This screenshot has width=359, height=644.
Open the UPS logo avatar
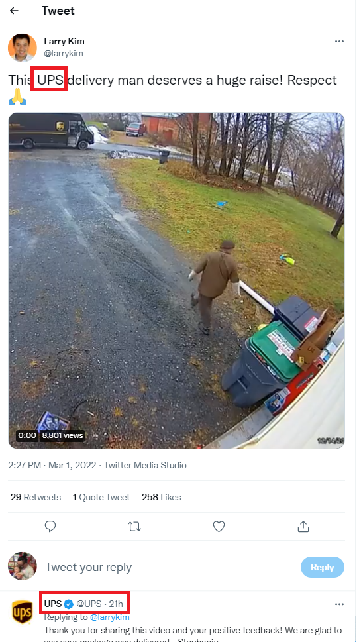(22, 612)
